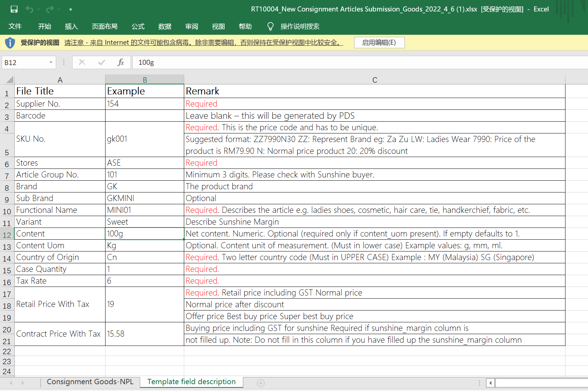Screen dimensions: 588x391
Task: Click the select-all corner triangle
Action: tap(10, 79)
